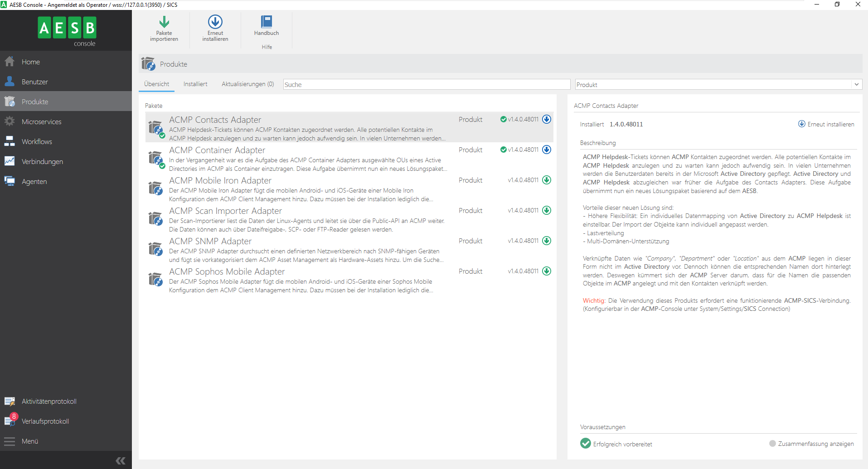The image size is (868, 469).
Task: Click ACMP Mobile Iron Adapter package icon
Action: (156, 188)
